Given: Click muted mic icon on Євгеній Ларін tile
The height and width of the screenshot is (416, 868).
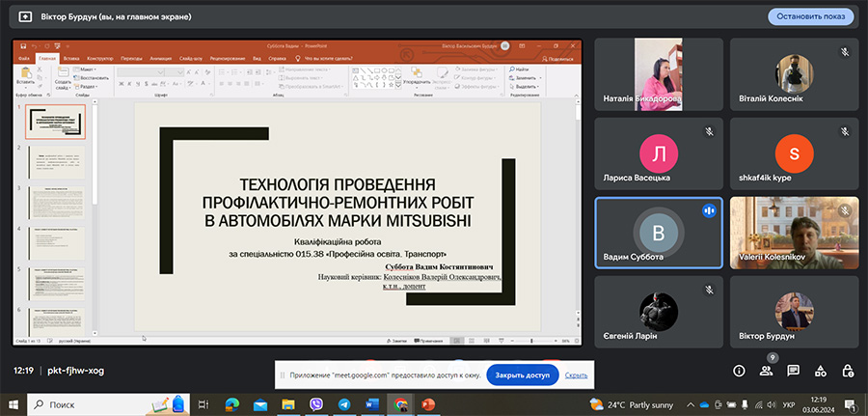Looking at the screenshot, I should [709, 289].
